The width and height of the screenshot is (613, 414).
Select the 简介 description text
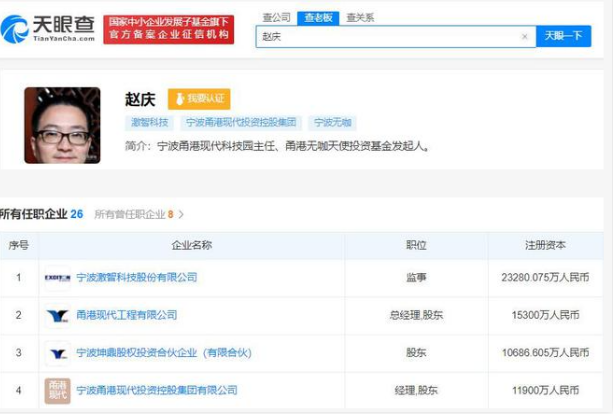(x=277, y=146)
